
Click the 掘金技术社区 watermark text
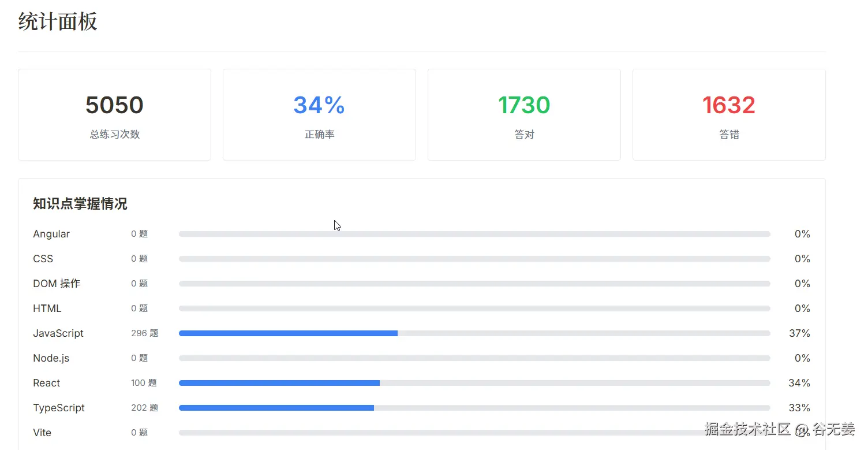pyautogui.click(x=747, y=429)
